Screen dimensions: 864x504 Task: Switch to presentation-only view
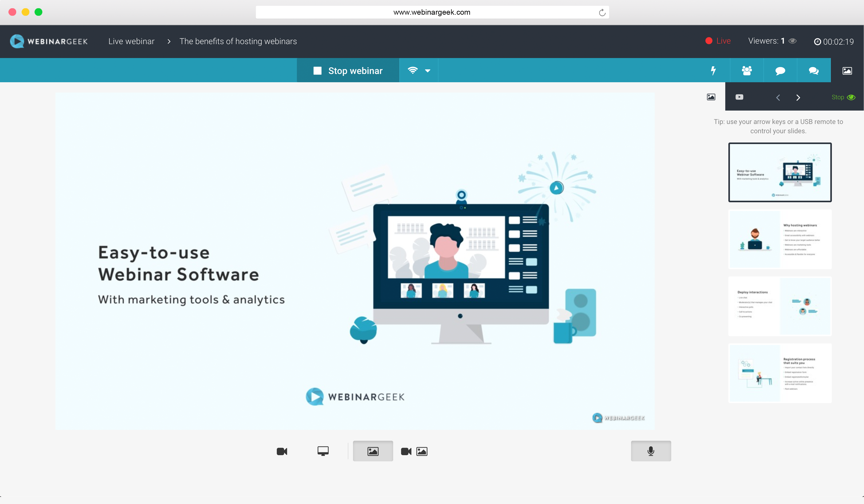[373, 451]
